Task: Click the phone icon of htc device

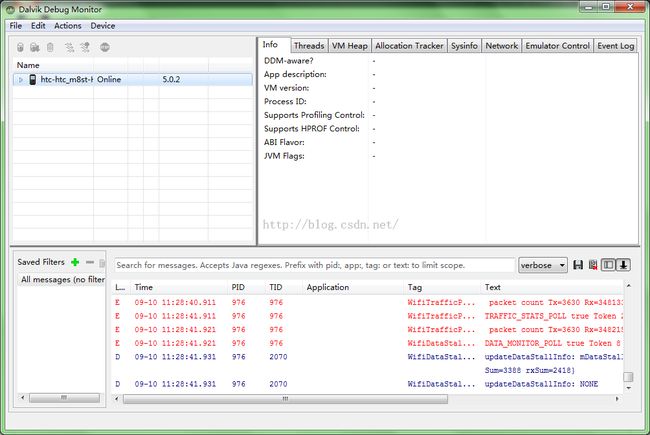Action: click(32, 80)
